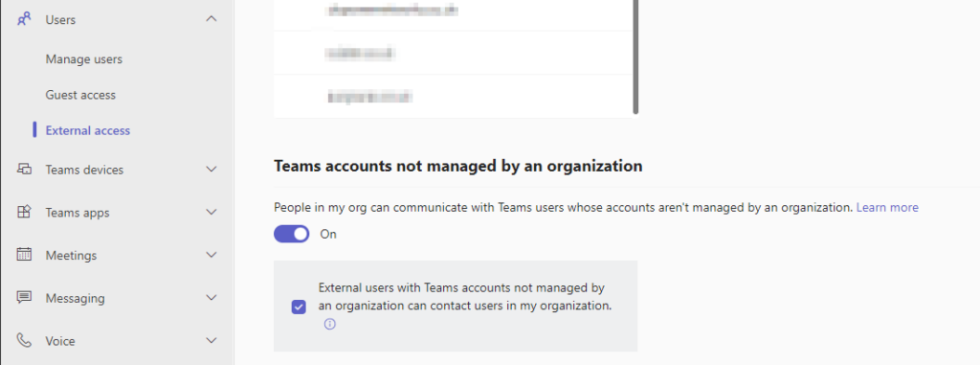Collapse the Users section chevron

click(x=212, y=19)
